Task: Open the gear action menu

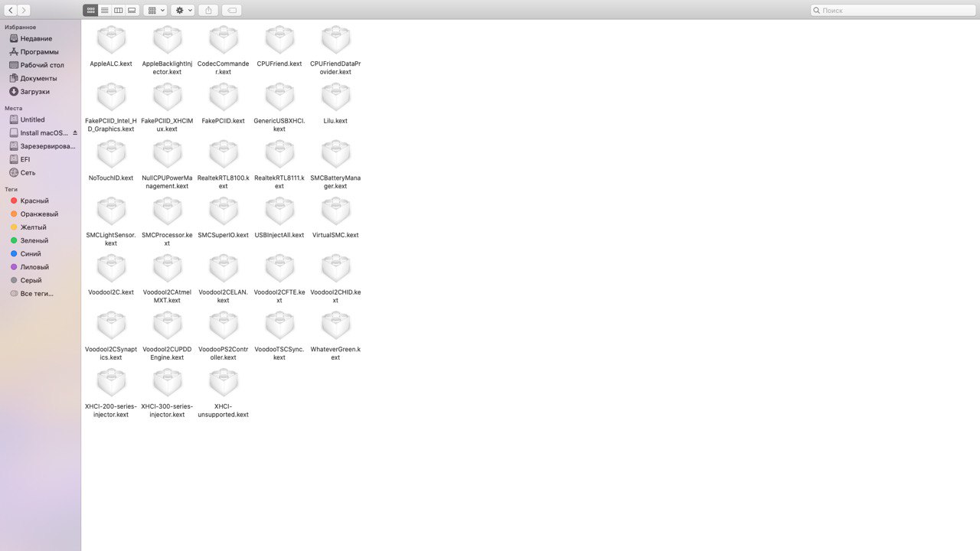Action: (x=183, y=10)
